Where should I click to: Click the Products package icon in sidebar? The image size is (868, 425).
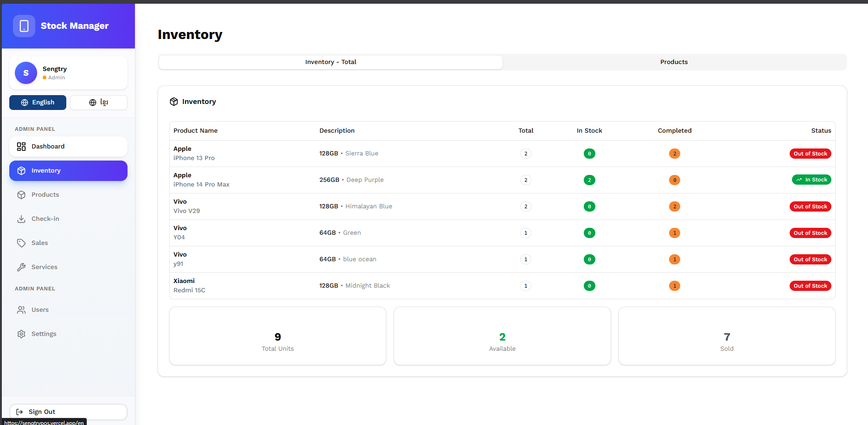coord(21,195)
